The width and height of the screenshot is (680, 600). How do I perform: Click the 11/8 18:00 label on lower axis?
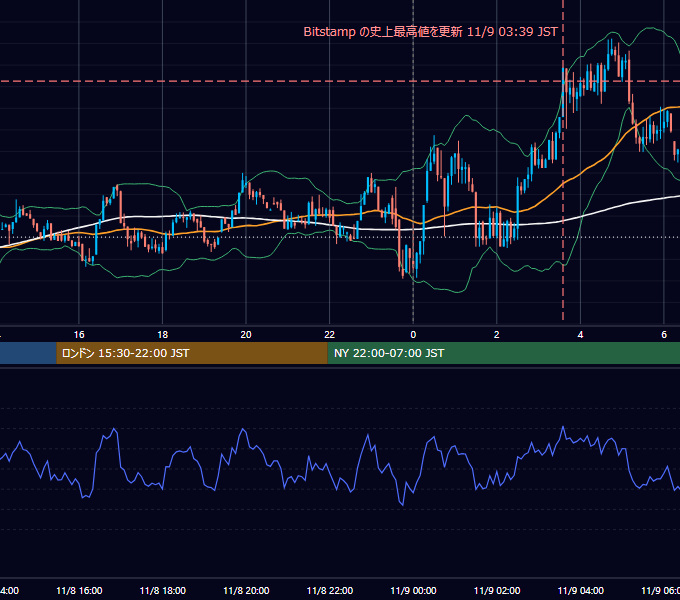click(163, 591)
